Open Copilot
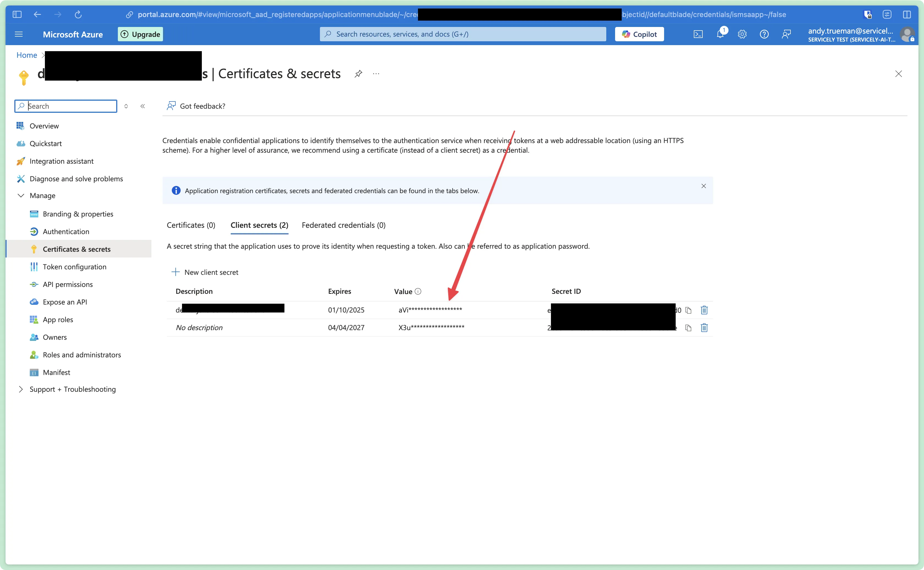This screenshot has width=924, height=570. tap(640, 34)
